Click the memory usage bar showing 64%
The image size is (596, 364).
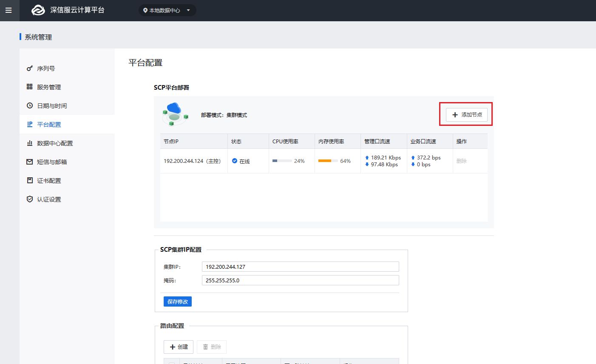(x=328, y=161)
